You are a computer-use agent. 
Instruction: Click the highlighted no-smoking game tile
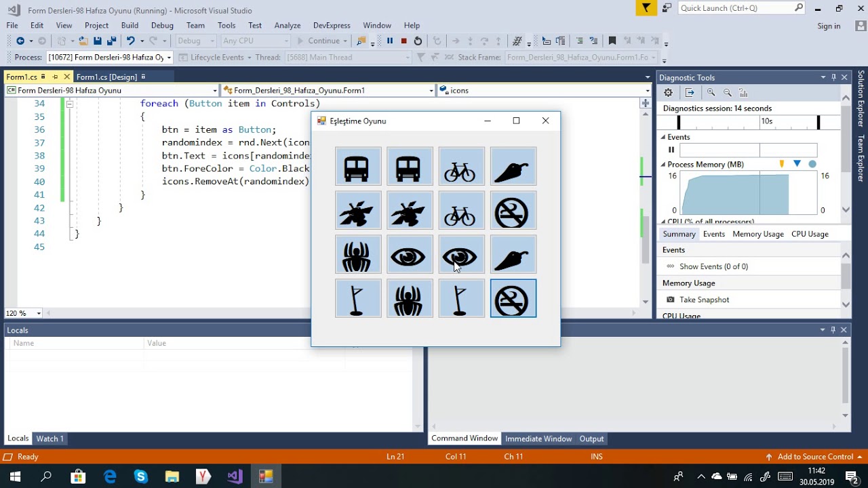coord(513,298)
